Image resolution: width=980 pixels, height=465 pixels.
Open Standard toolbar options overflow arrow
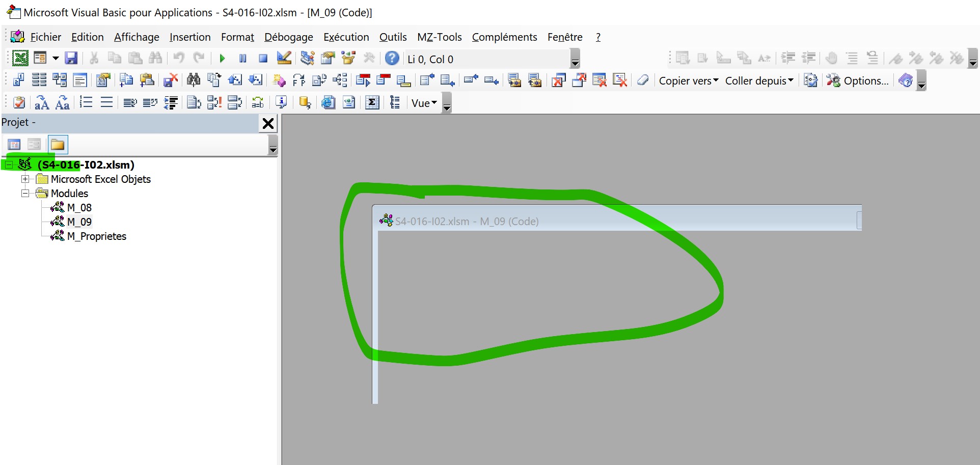pyautogui.click(x=575, y=59)
